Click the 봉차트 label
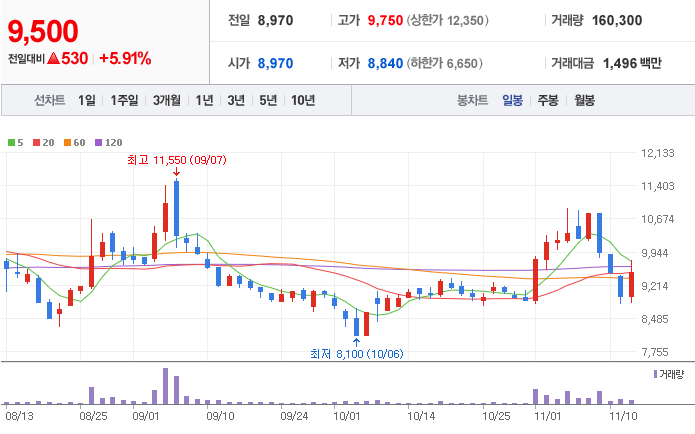Image resolution: width=695 pixels, height=434 pixels. point(472,100)
